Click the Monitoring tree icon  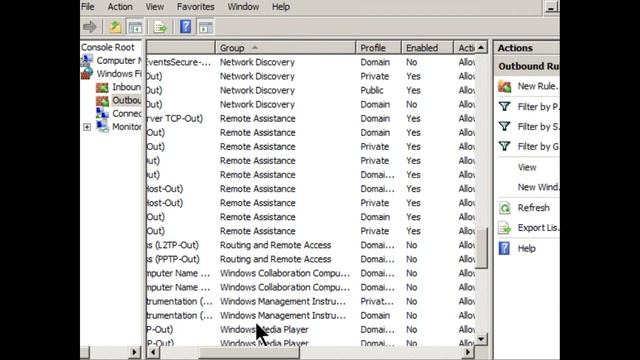tap(102, 127)
